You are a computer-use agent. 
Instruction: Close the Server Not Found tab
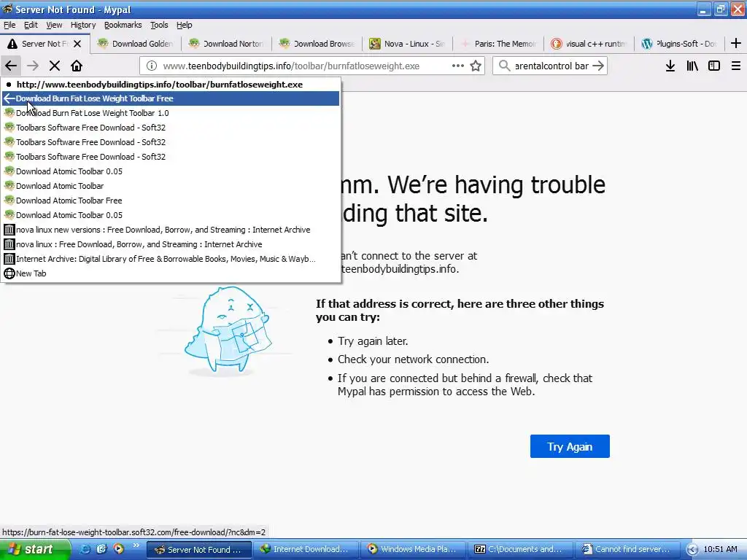pyautogui.click(x=77, y=44)
